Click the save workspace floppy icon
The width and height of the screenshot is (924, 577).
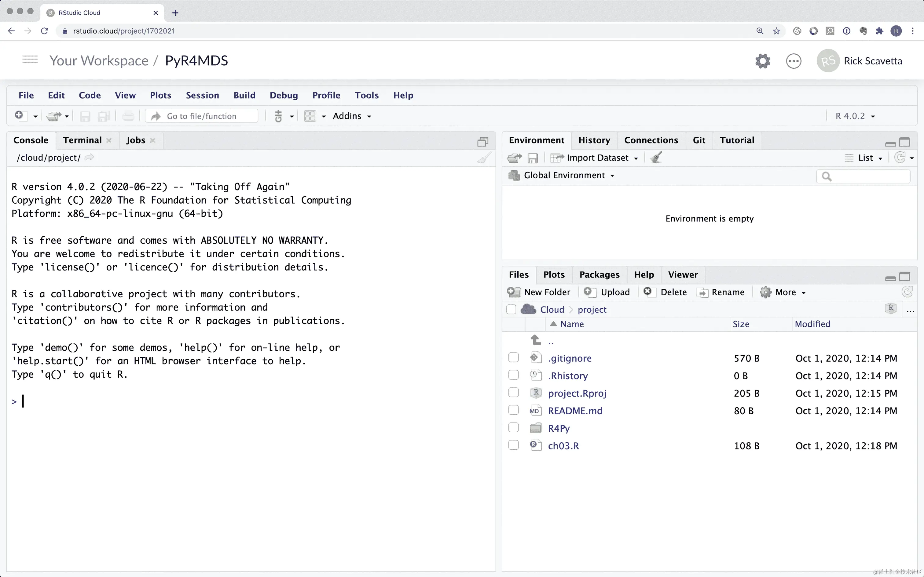(533, 158)
